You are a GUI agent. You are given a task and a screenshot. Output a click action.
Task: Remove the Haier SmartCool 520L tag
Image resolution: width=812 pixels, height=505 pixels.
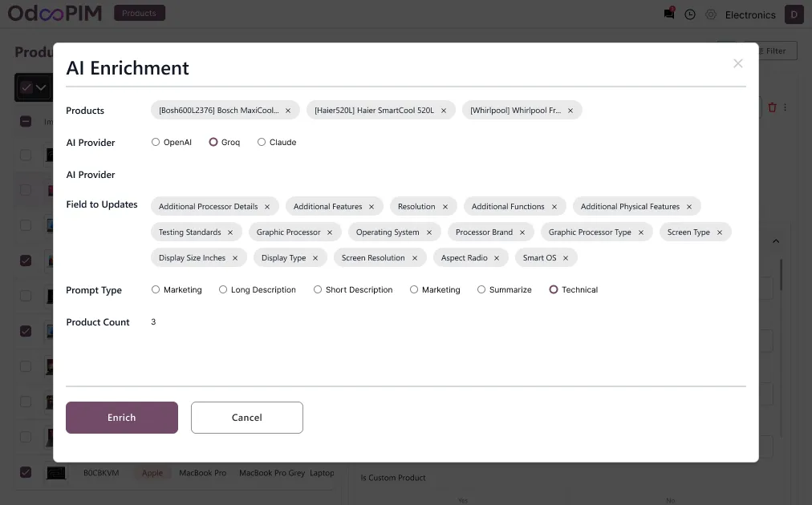click(x=444, y=111)
